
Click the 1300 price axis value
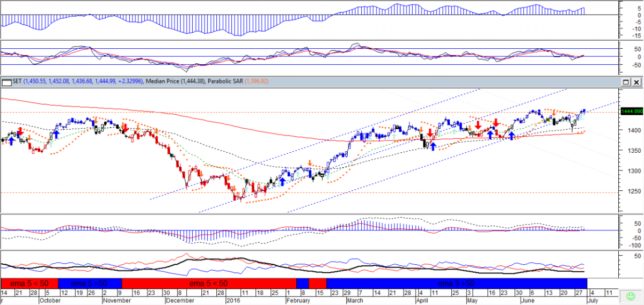635,171
